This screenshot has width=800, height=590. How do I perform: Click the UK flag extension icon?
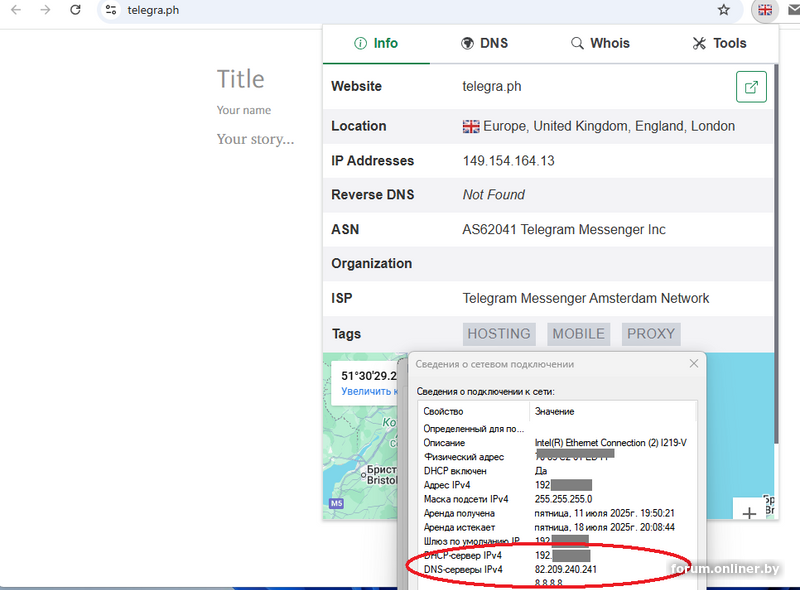[765, 10]
